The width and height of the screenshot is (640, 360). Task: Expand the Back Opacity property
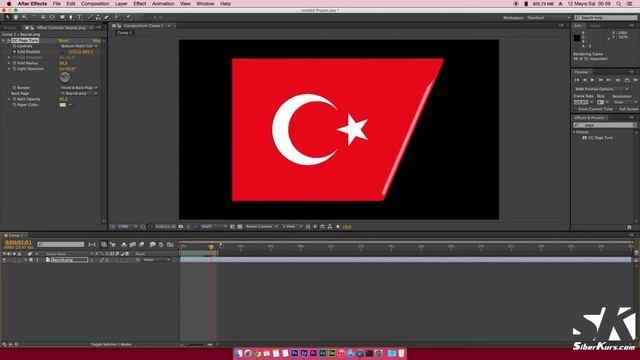point(9,99)
